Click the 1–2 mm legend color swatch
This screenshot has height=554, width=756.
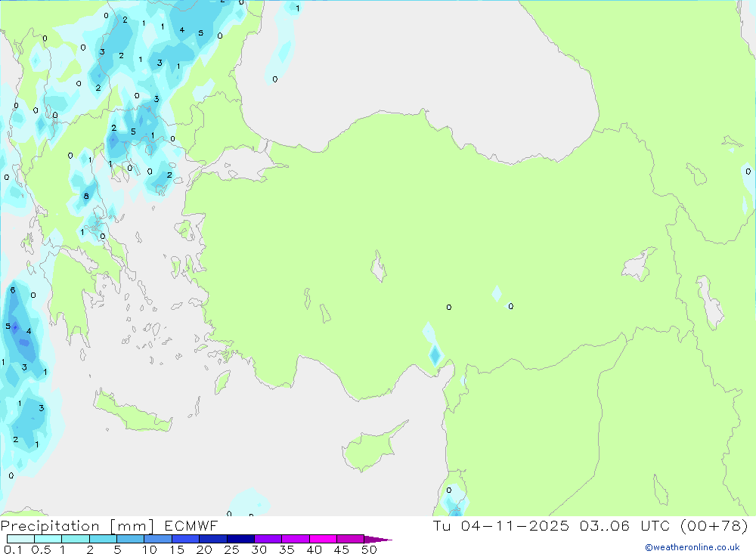[76, 539]
